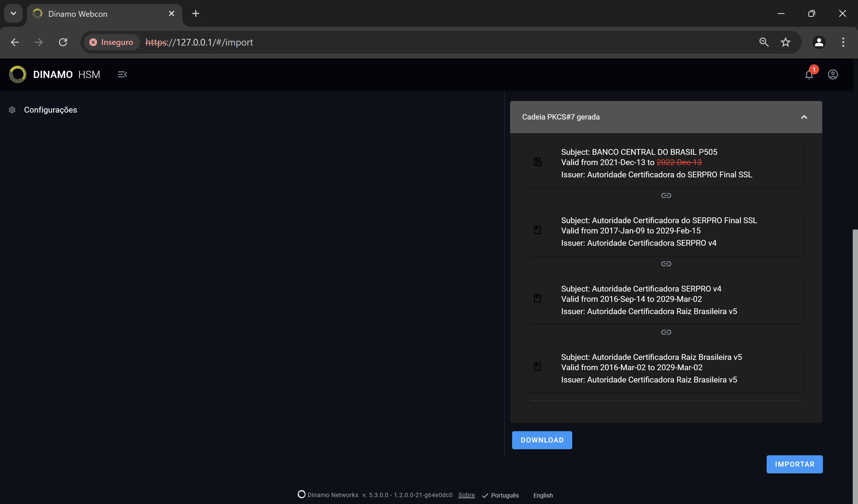Collapse the sidebar menu toggle icon

tap(122, 74)
